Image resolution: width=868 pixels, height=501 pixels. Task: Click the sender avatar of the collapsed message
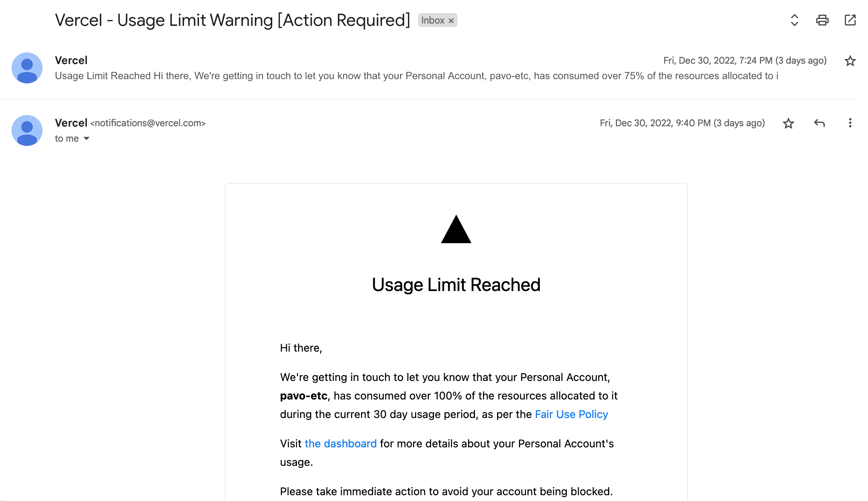tap(27, 68)
